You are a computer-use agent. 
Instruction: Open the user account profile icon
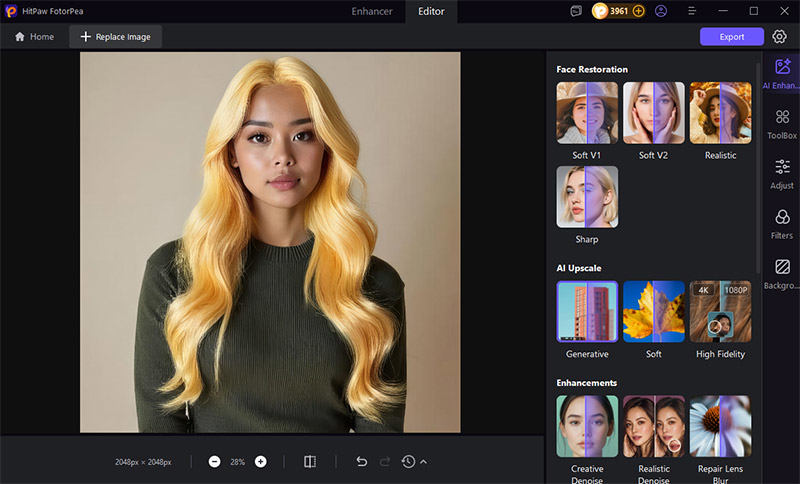click(661, 11)
